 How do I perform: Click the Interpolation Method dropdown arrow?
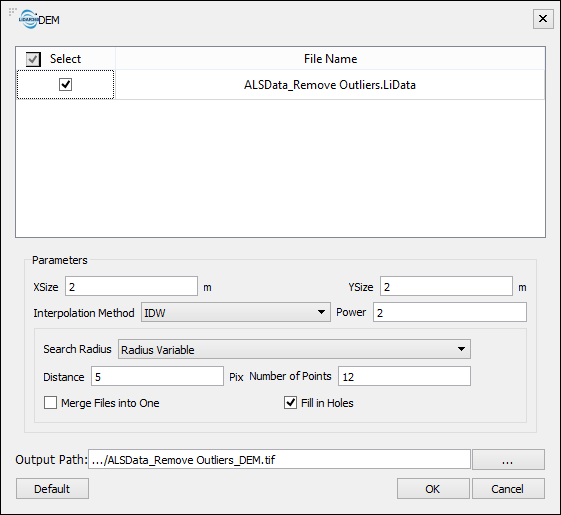click(x=321, y=312)
